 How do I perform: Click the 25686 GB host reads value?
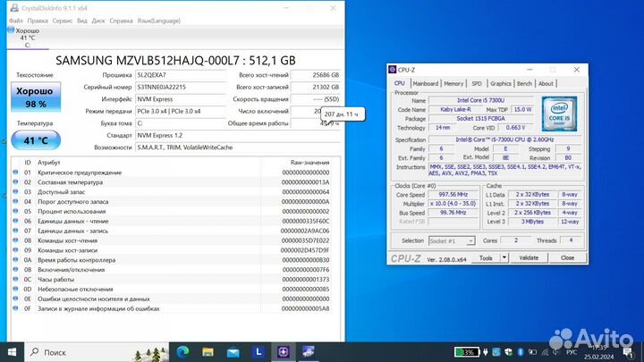316,75
